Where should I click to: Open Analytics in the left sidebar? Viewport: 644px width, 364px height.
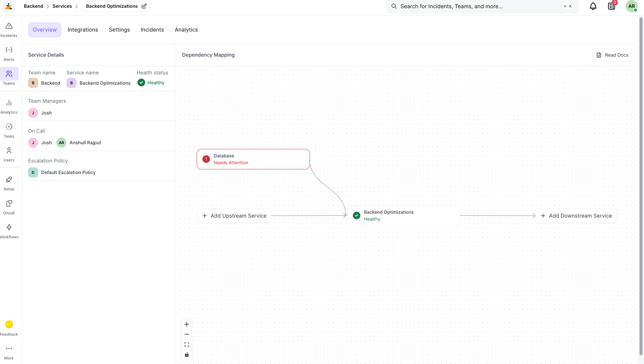(x=9, y=107)
